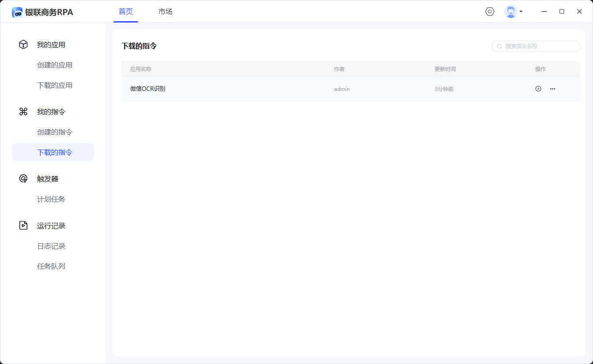This screenshot has width=593, height=364.
Task: Open 日志记录 under 运行记录
Action: coord(51,246)
